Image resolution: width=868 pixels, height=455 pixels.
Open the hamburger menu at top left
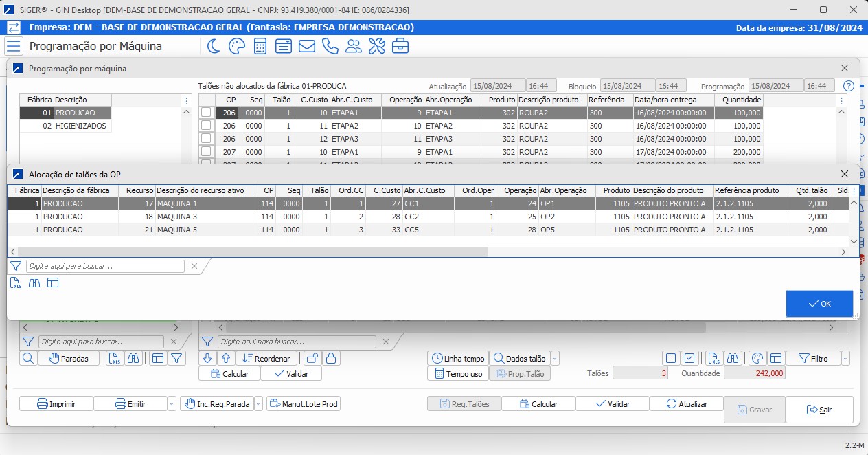click(x=14, y=47)
